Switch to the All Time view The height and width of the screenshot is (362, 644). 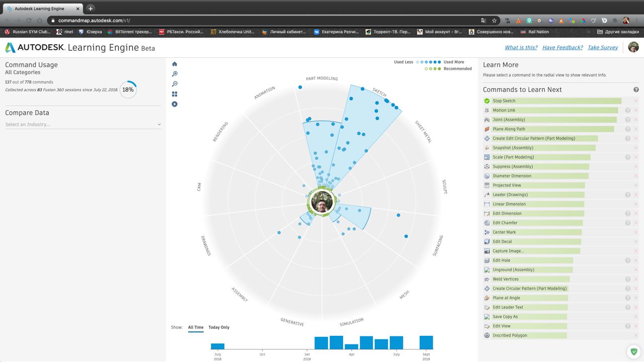(196, 327)
